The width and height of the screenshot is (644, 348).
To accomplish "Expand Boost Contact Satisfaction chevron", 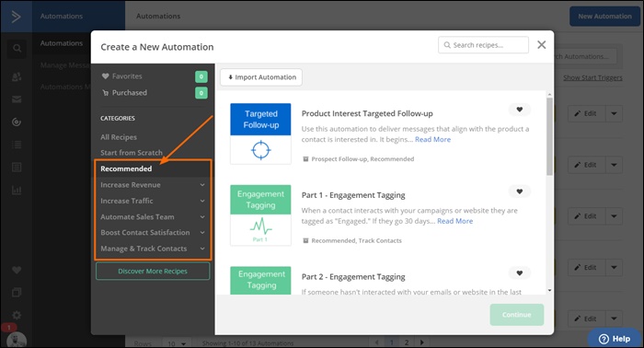I will 202,233.
